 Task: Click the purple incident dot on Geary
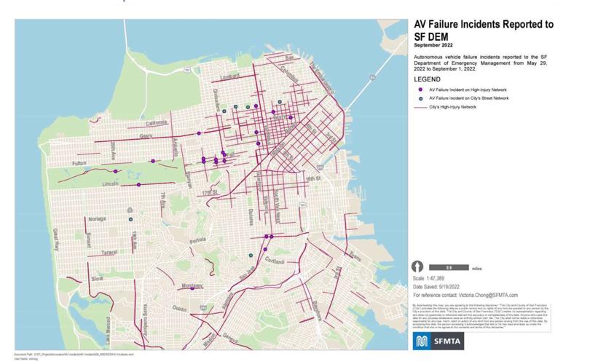coord(198,133)
